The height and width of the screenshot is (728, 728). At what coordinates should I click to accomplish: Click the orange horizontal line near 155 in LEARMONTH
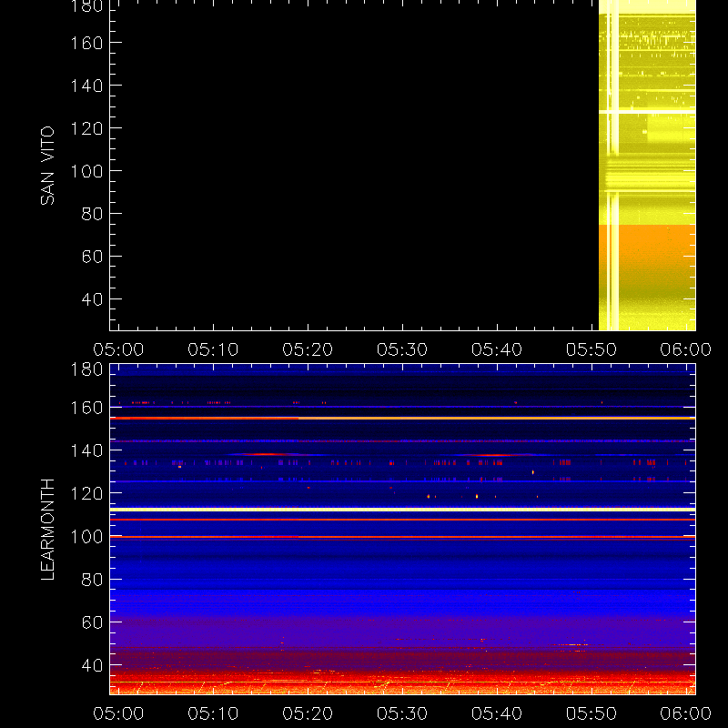[x=402, y=419]
